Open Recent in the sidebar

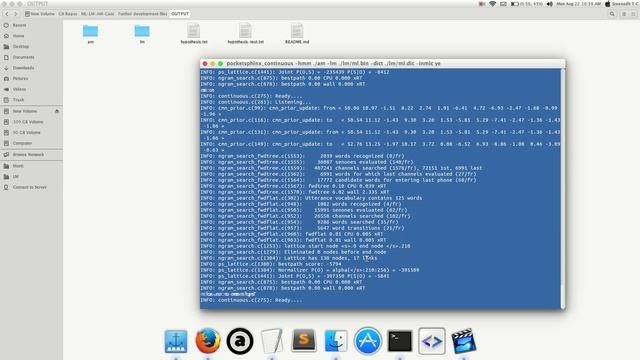(x=31, y=25)
